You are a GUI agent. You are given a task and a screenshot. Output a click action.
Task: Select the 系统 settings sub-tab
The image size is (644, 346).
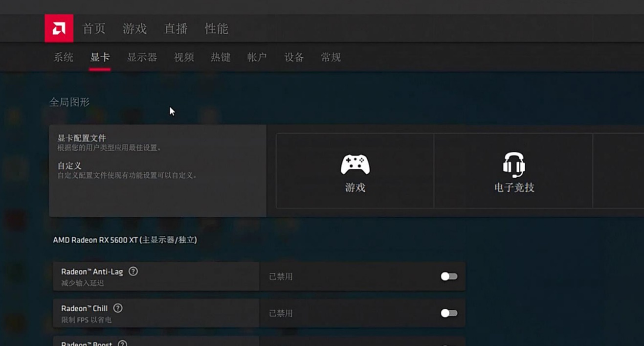tap(63, 57)
